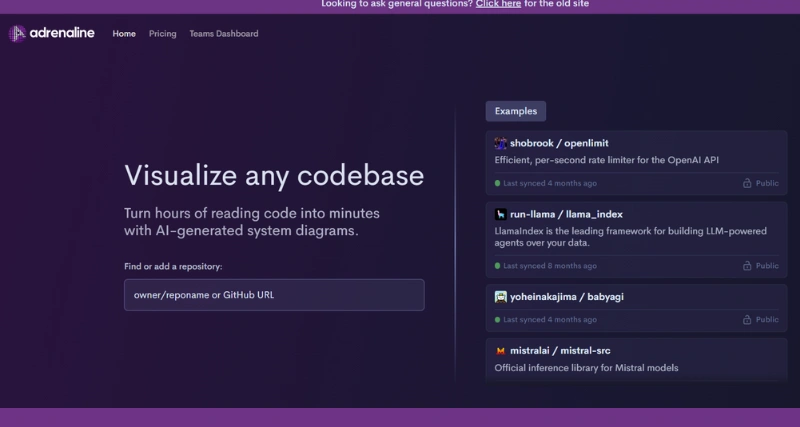Select the Examples tab
The width and height of the screenshot is (800, 427).
[x=515, y=111]
